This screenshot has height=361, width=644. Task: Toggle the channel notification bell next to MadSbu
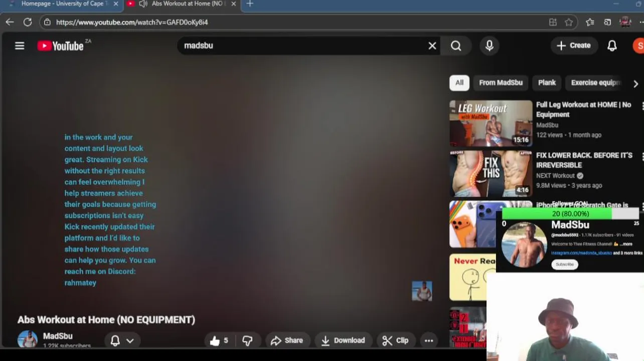[x=115, y=340]
